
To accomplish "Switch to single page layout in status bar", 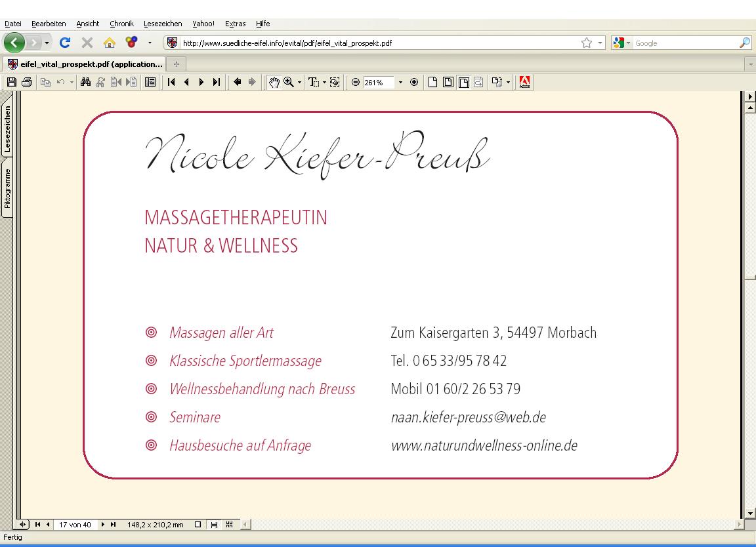I will tap(198, 525).
